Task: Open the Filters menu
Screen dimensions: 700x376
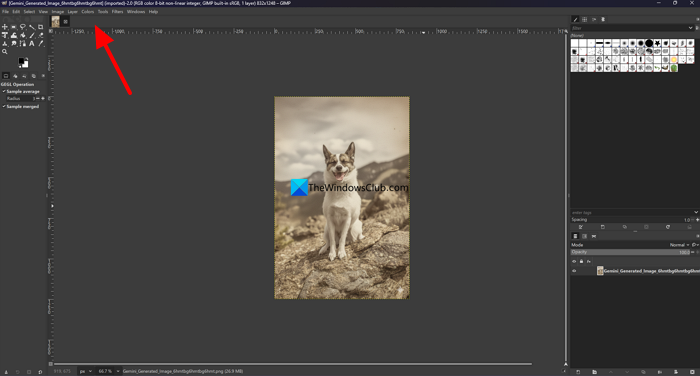Action: point(117,12)
